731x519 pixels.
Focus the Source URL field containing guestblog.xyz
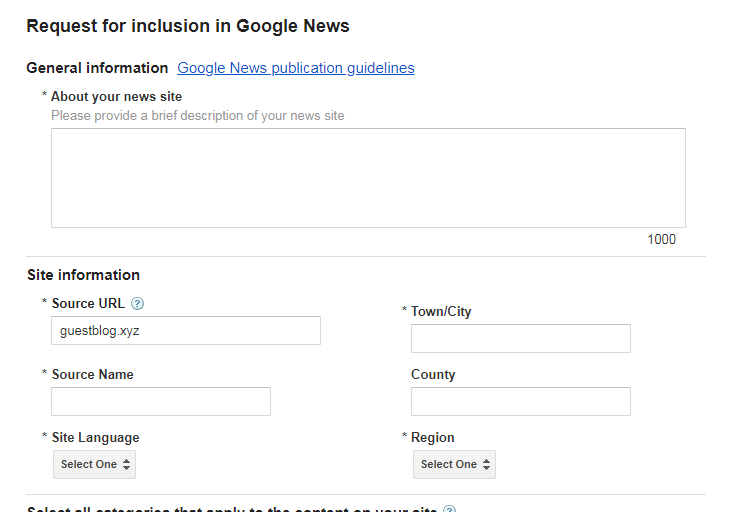tap(186, 331)
